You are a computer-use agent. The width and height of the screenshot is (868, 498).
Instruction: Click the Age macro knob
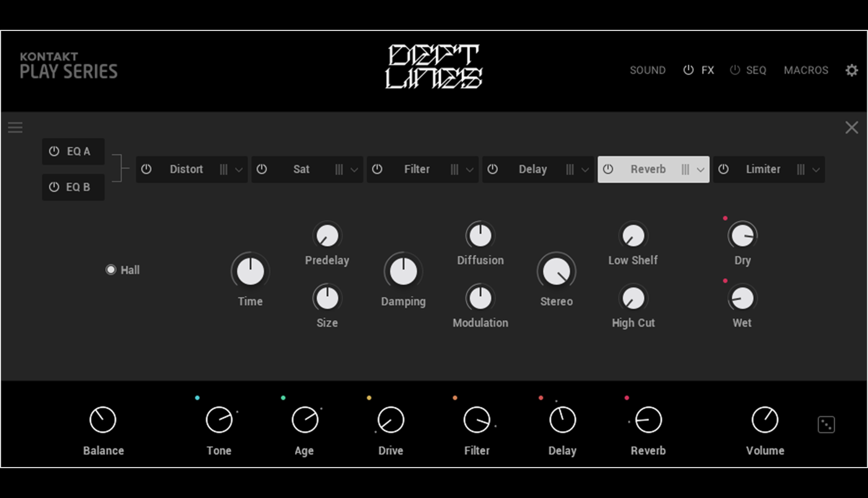304,420
